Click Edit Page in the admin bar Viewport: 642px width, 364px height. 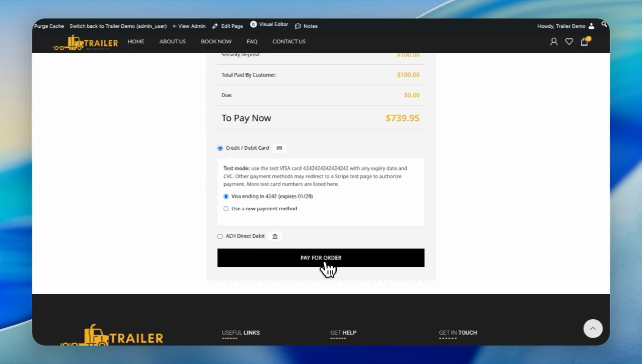click(x=232, y=26)
